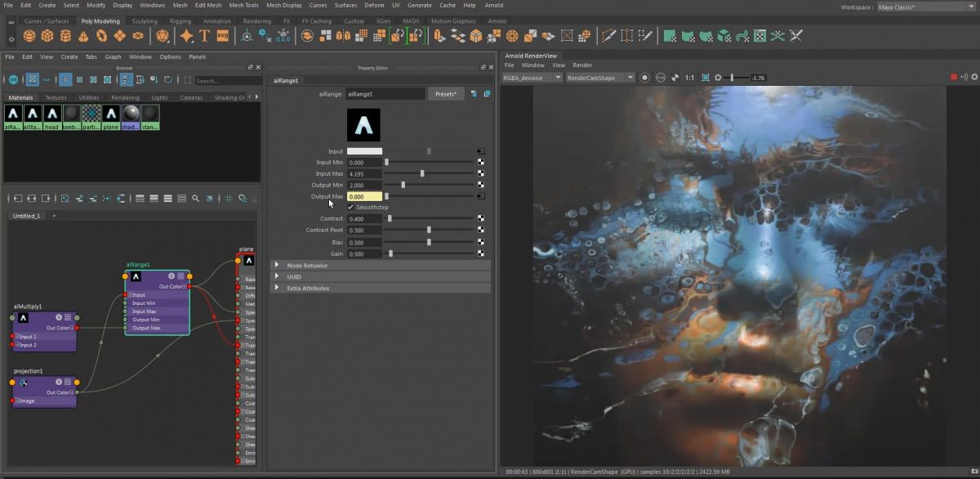Switch to the Textures tab in the Browser
The image size is (980, 479).
coord(56,97)
